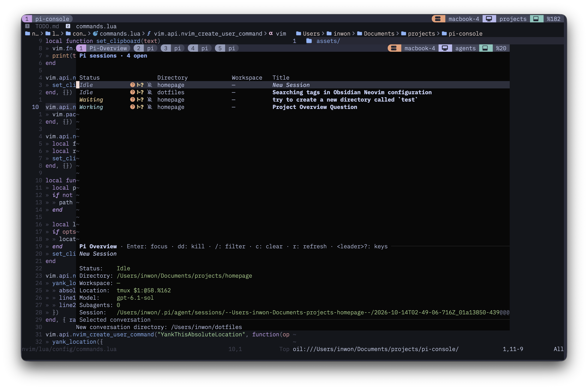The height and width of the screenshot is (389, 588).
Task: Click the Status column header
Action: tap(89, 78)
